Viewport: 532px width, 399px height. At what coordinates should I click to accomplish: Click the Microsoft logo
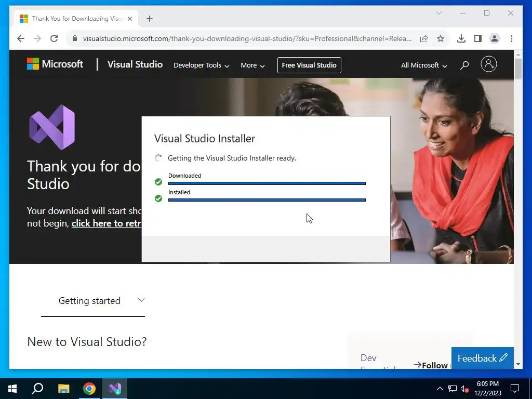click(55, 64)
